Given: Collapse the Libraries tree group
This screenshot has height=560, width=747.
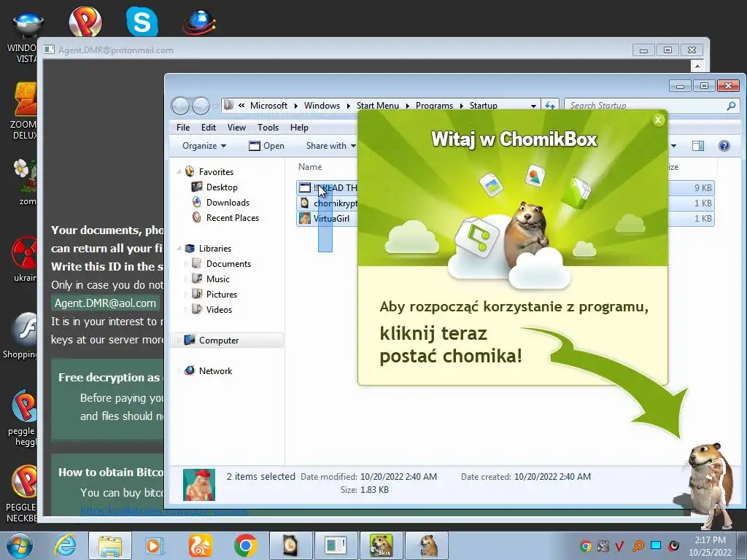Looking at the screenshot, I should tap(179, 248).
